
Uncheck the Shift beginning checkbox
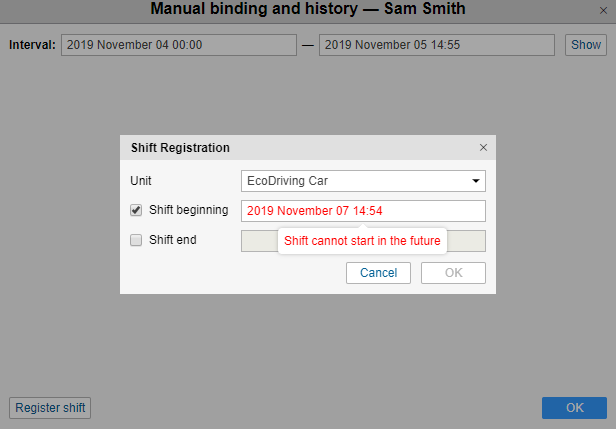[x=136, y=211]
